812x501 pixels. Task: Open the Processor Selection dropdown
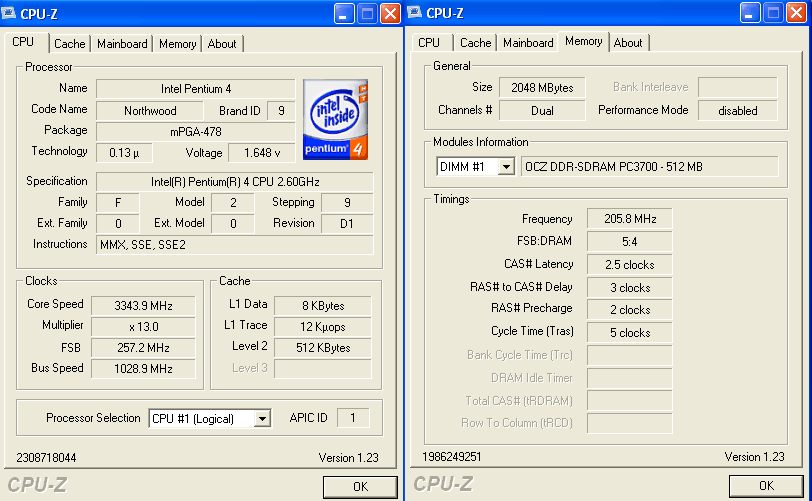262,418
